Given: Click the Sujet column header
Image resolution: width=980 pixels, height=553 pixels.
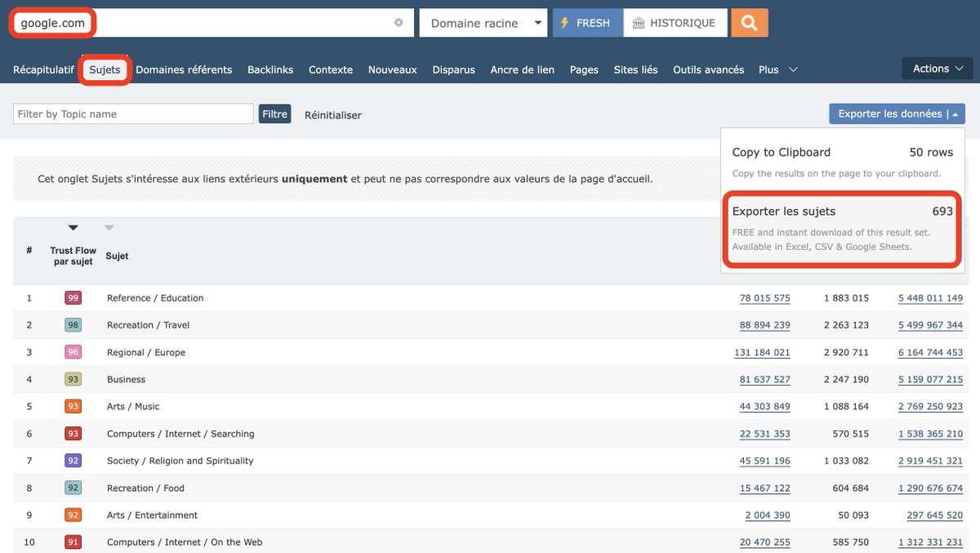Looking at the screenshot, I should click(117, 256).
